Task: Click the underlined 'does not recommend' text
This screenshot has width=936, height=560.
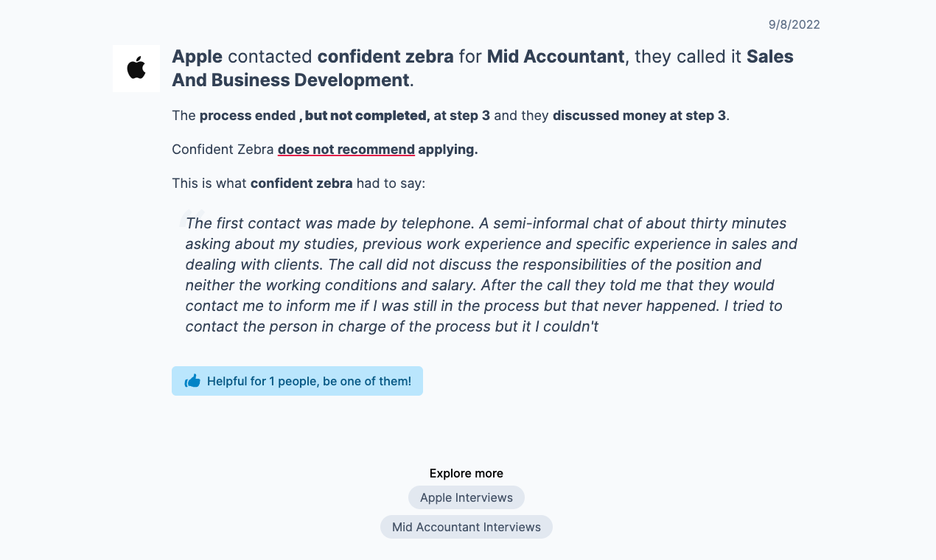Action: [x=346, y=150]
